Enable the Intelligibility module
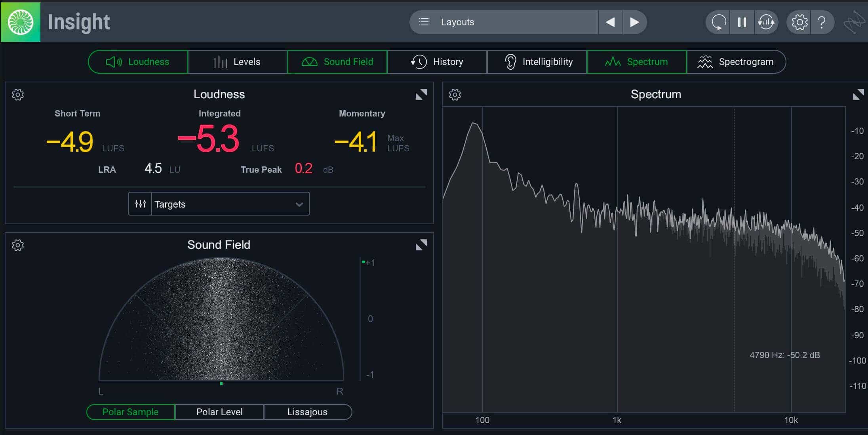Image resolution: width=868 pixels, height=435 pixels. click(x=537, y=62)
